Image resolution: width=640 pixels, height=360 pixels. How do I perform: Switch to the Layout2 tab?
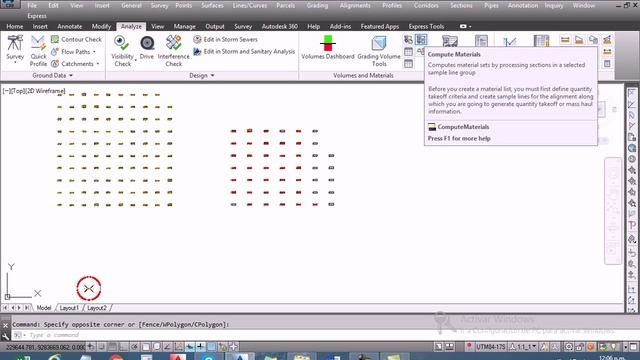pyautogui.click(x=97, y=308)
